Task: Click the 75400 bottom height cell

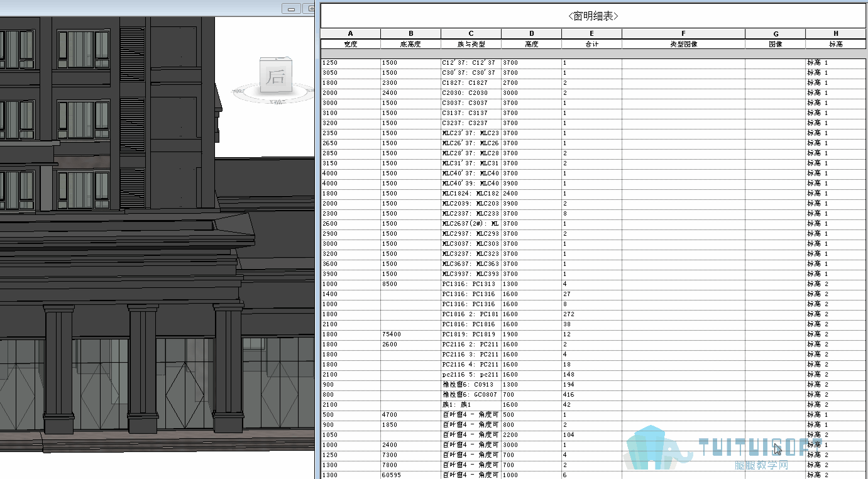Action: pyautogui.click(x=410, y=334)
